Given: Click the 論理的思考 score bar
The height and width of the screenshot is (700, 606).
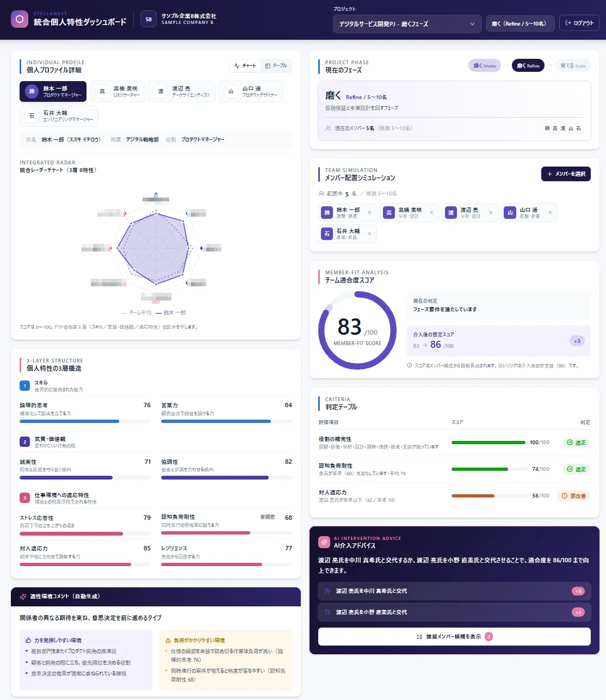Looking at the screenshot, I should click(x=85, y=421).
